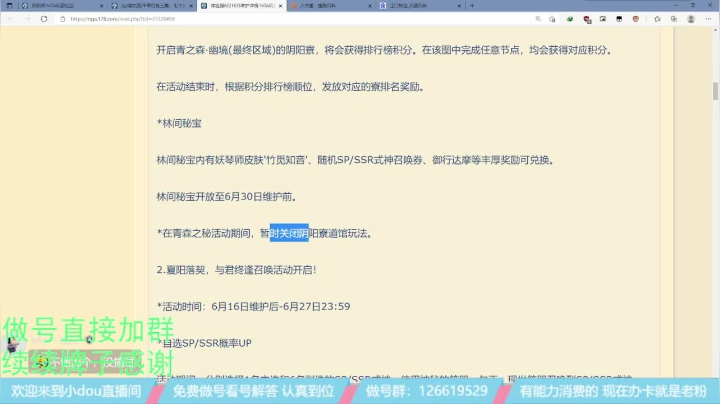Switch to the tab with orange favicon
The width and height of the screenshot is (720, 404).
[x=331, y=6]
